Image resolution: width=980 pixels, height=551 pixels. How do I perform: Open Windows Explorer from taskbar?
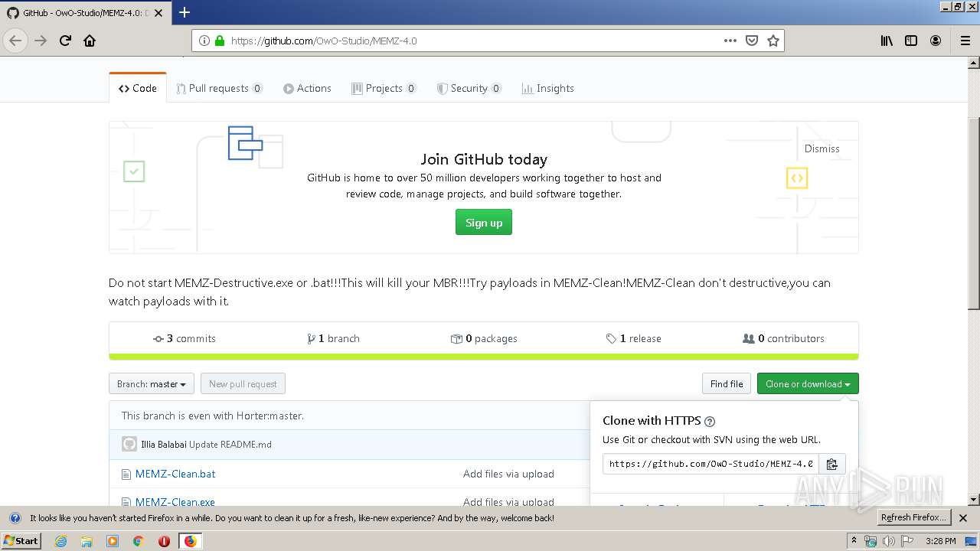[x=87, y=541]
